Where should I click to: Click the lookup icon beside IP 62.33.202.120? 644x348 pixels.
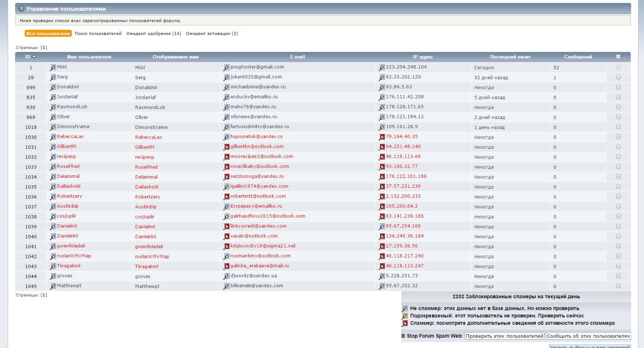tap(382, 77)
